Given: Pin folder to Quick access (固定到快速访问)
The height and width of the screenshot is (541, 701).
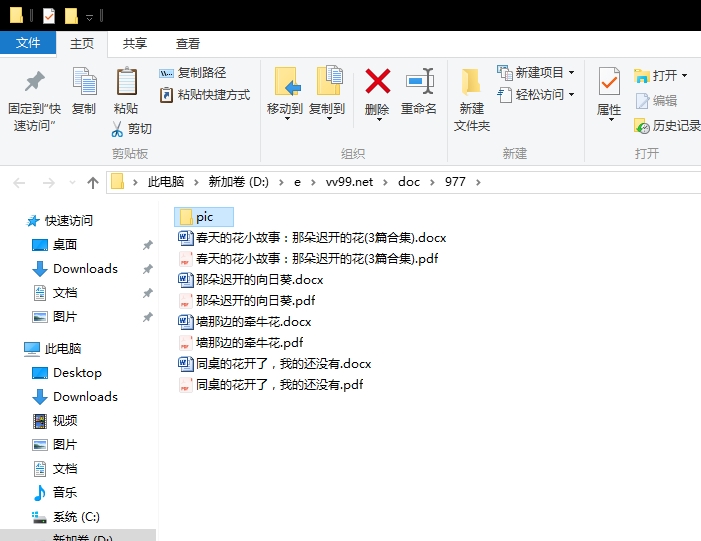Looking at the screenshot, I should [34, 101].
